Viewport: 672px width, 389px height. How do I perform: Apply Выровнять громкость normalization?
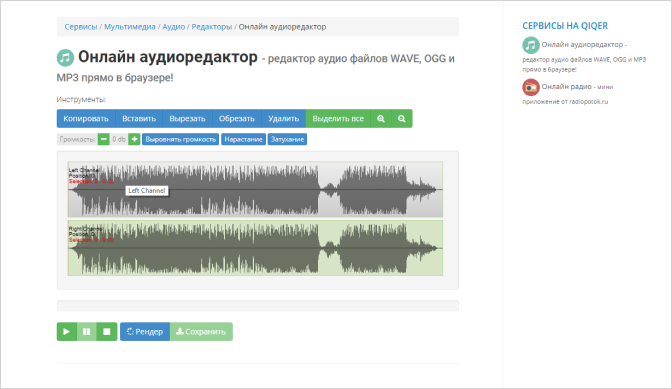coord(180,139)
